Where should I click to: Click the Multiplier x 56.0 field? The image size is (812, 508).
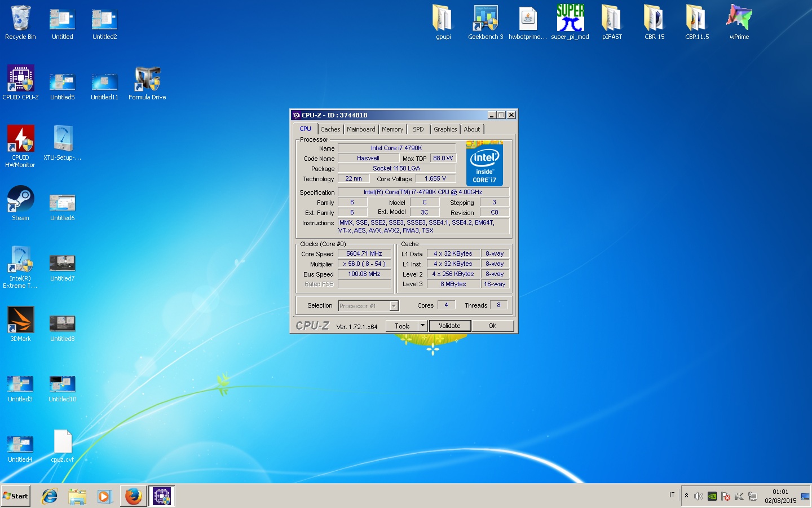click(364, 264)
